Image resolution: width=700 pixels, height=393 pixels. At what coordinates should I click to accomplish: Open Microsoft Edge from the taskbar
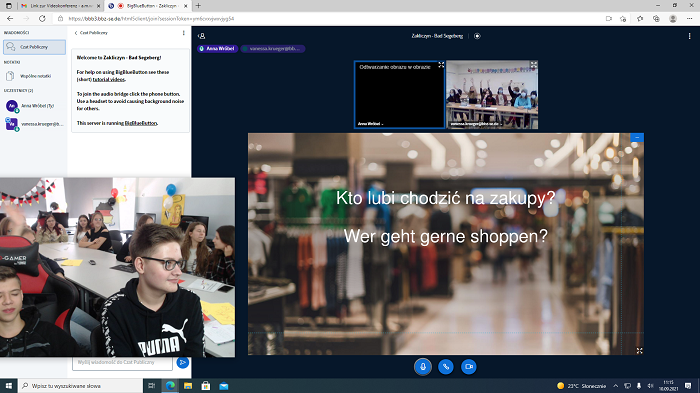point(170,386)
